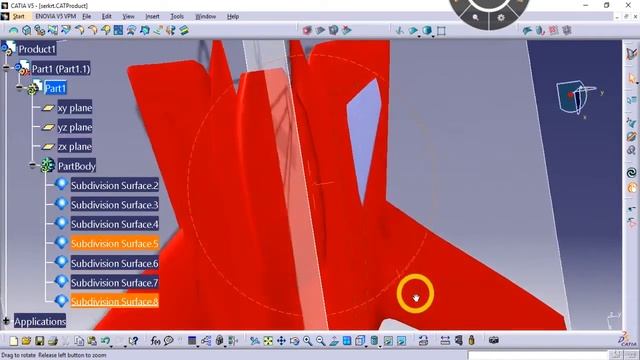This screenshot has width=640, height=360.
Task: Click the speech bubble icon beside f(x)
Action: [169, 341]
